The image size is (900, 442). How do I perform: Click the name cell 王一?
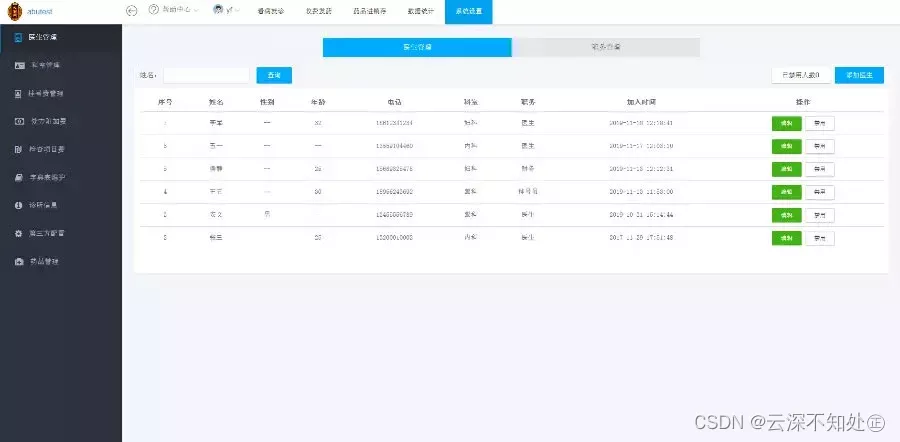coord(216,146)
